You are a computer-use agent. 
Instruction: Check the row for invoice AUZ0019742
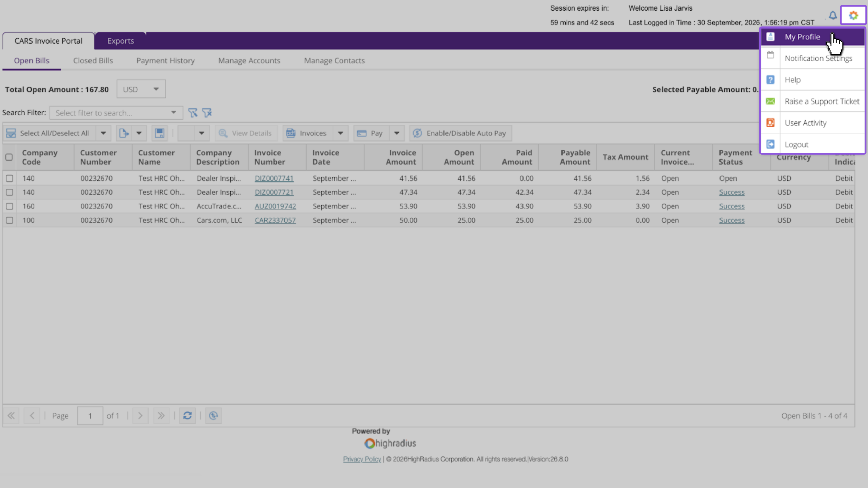9,206
